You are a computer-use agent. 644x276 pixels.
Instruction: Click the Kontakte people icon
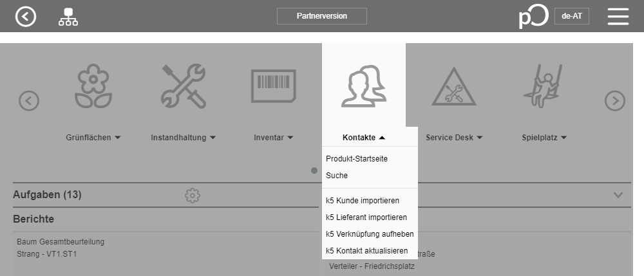(363, 86)
